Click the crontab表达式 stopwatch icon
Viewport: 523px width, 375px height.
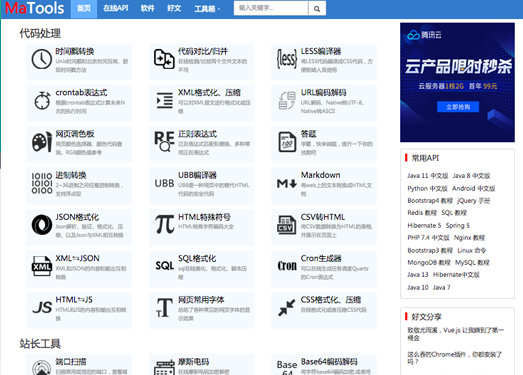click(42, 100)
